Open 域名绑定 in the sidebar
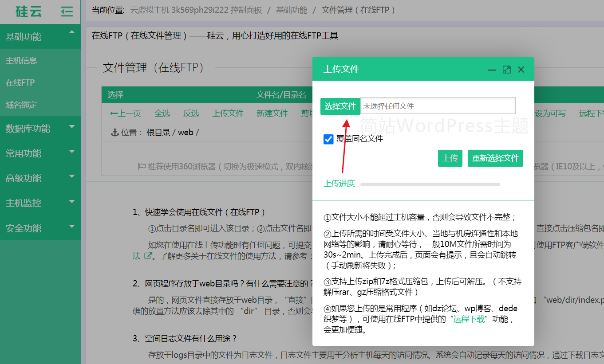Viewport: 604px width, 364px height. (x=21, y=105)
